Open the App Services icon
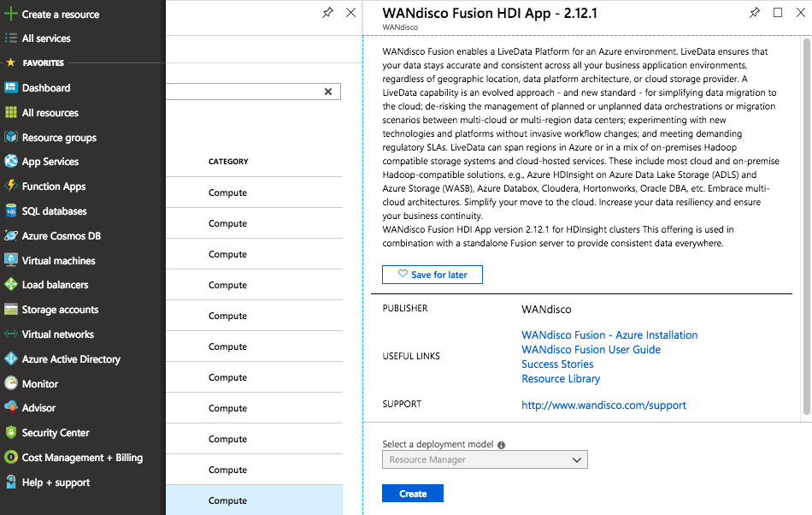 coord(11,161)
